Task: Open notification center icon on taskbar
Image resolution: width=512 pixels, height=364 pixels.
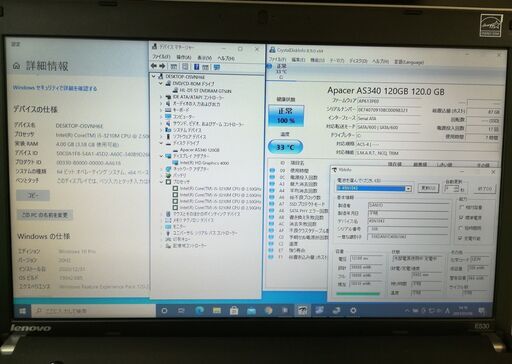Action: pos(481,311)
